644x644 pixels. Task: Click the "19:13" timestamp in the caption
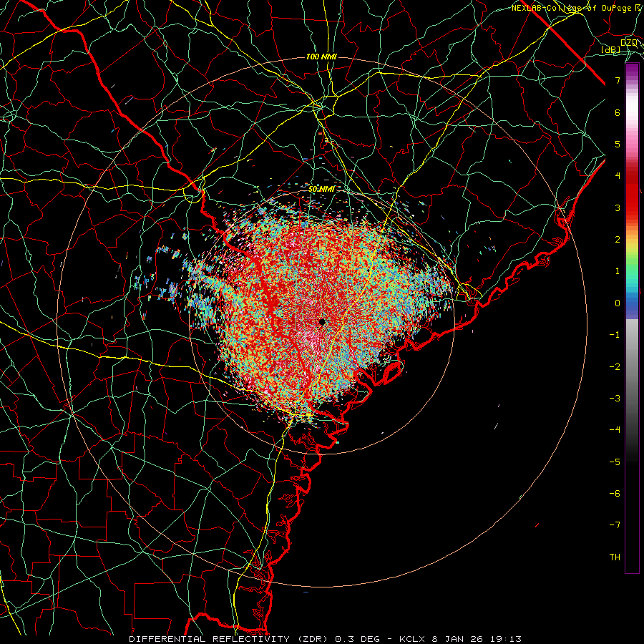tap(506, 639)
